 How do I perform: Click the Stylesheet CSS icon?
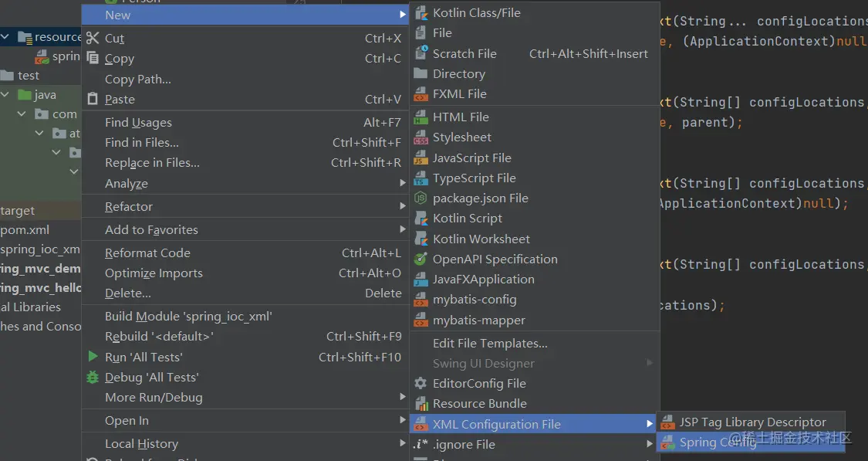(x=421, y=137)
